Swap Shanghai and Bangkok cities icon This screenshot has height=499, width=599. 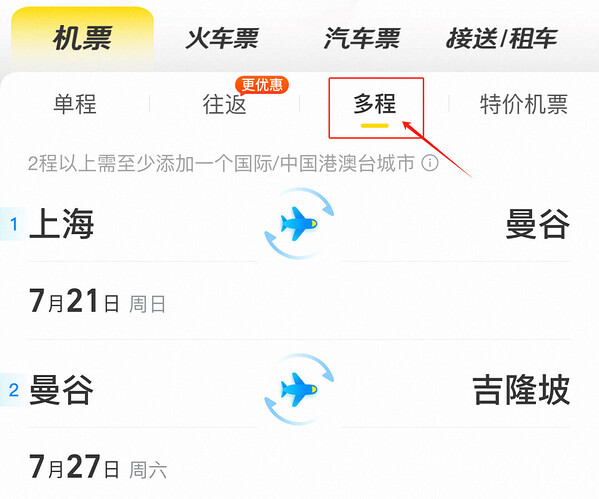coord(299,224)
